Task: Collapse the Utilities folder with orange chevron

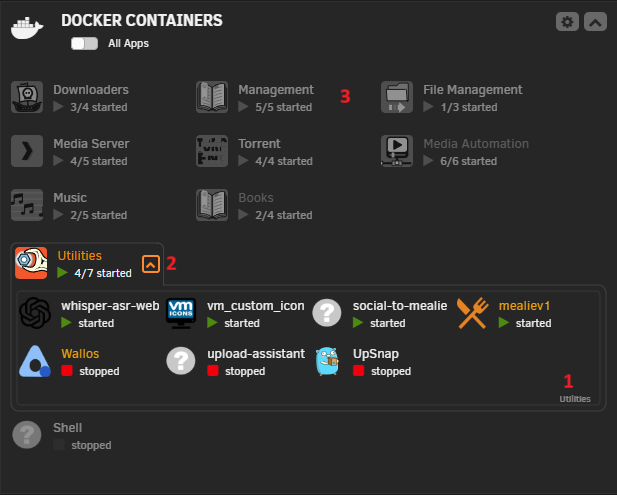Action: tap(151, 264)
